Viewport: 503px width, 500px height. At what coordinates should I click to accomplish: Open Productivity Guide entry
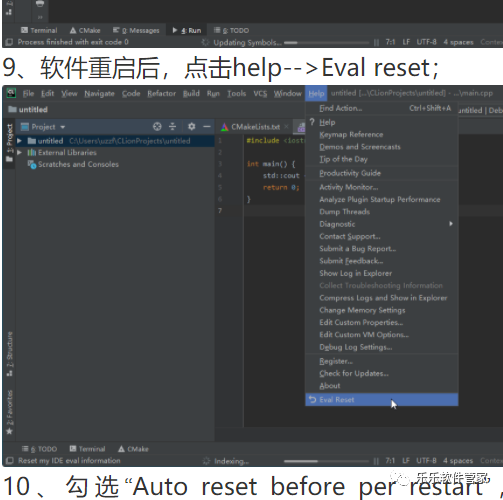382,173
